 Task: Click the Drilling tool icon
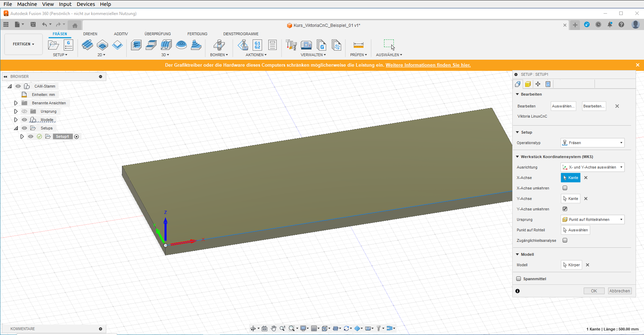pos(219,45)
